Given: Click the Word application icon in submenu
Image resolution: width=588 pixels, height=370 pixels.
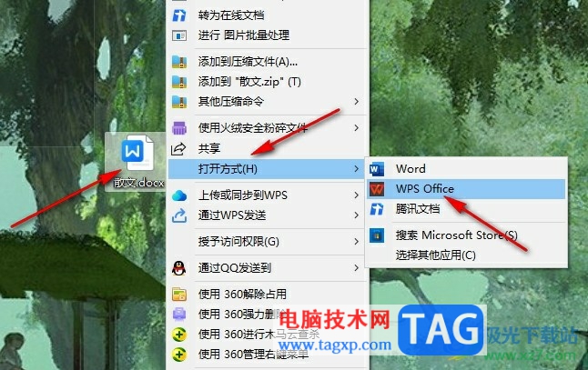Looking at the screenshot, I should coord(377,169).
